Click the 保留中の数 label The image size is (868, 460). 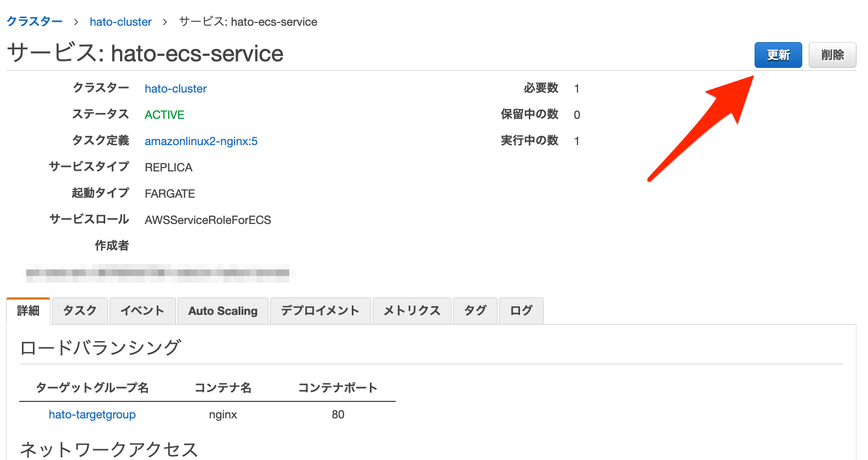pyautogui.click(x=529, y=114)
